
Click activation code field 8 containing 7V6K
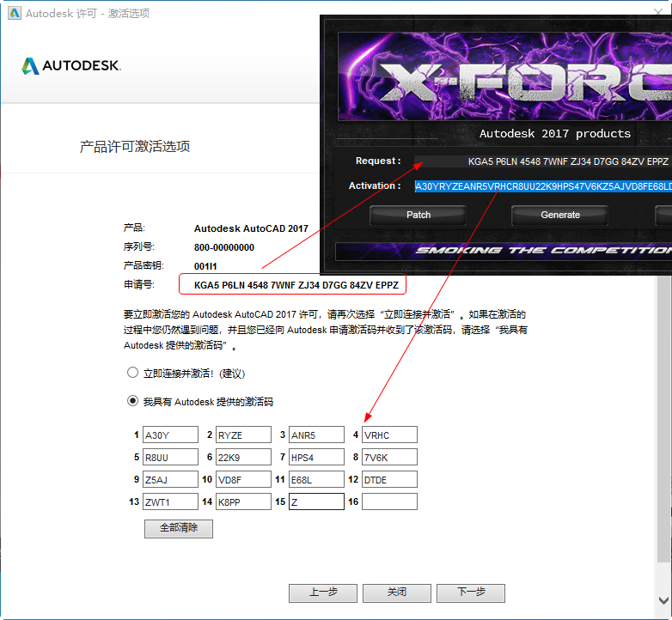click(389, 457)
